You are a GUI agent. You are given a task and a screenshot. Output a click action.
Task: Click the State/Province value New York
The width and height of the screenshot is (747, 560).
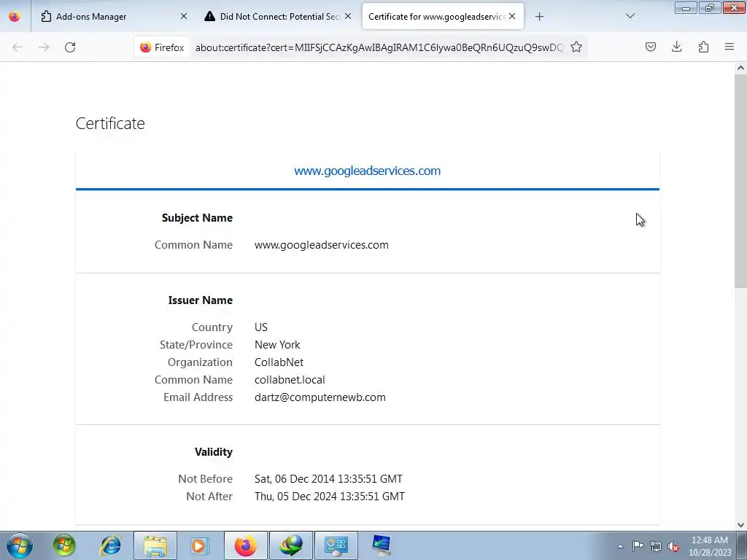[x=277, y=345]
